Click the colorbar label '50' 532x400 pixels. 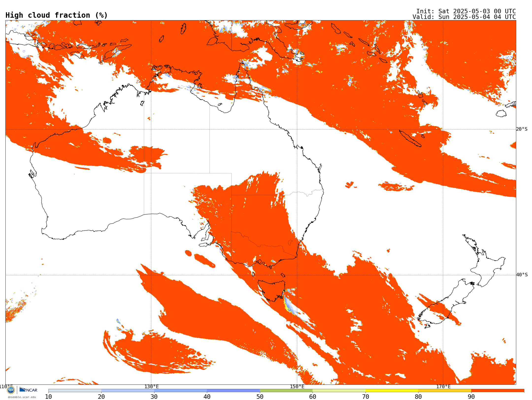(260, 397)
